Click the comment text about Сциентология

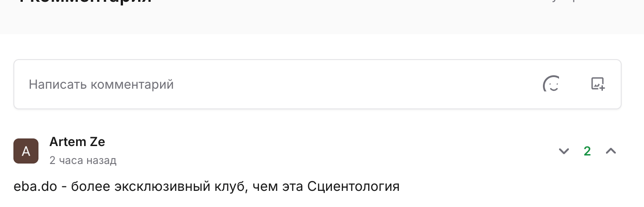pyautogui.click(x=206, y=186)
